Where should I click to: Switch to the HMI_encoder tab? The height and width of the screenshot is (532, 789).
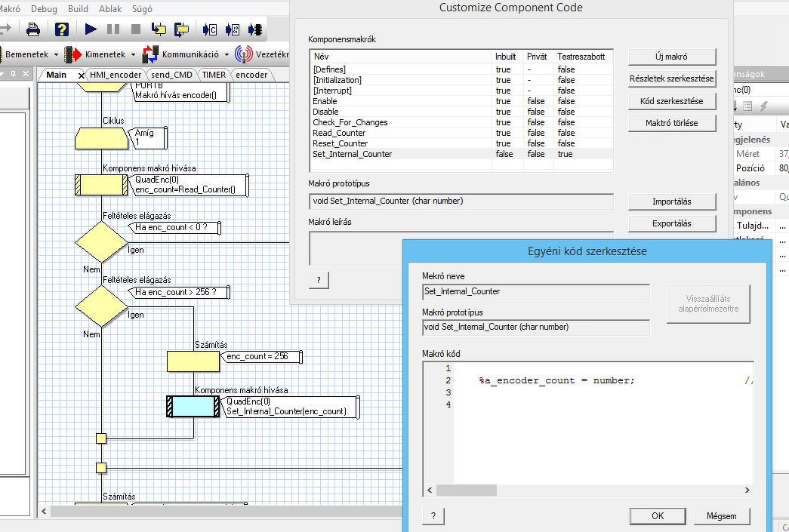tap(116, 75)
